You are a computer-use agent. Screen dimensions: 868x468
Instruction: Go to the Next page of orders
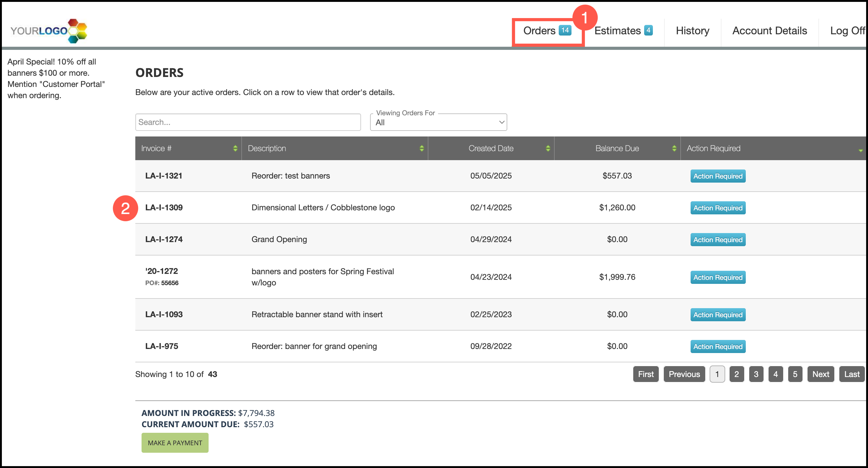[820, 374]
